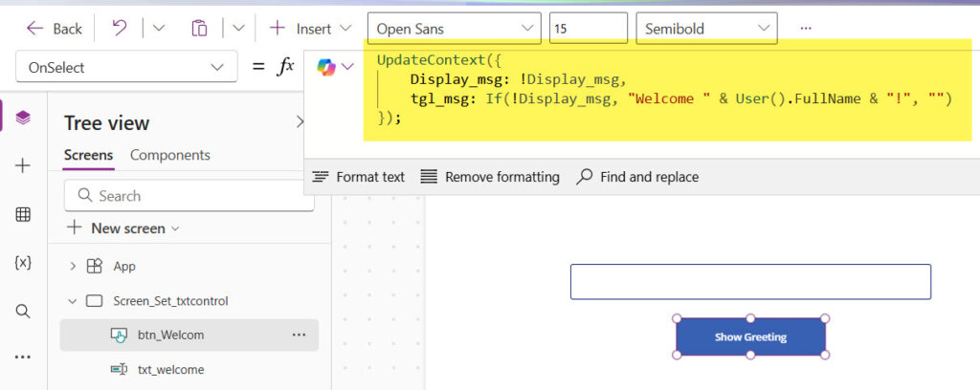Open the undo history dropdown arrow
Screen dimensions: 980x390
pyautogui.click(x=159, y=28)
